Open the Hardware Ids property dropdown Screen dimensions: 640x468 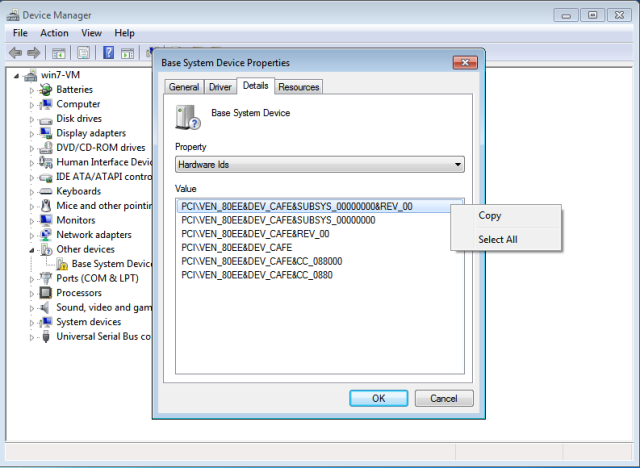coord(320,164)
